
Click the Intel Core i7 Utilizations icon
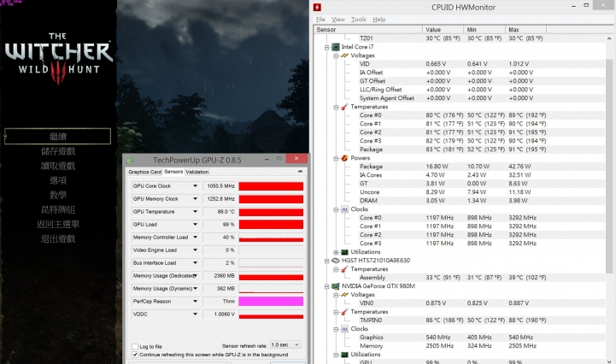[344, 252]
